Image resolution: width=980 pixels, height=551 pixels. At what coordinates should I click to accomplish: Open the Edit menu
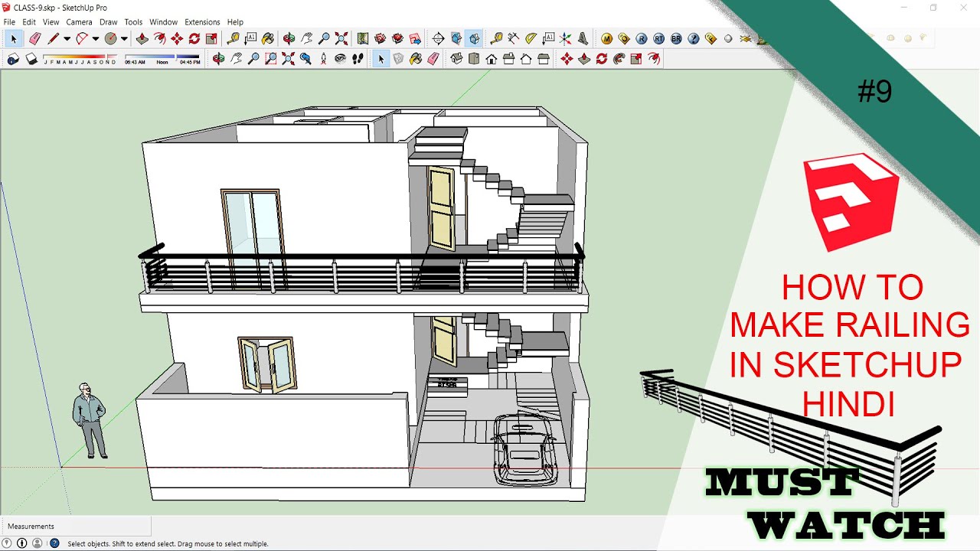tap(29, 22)
